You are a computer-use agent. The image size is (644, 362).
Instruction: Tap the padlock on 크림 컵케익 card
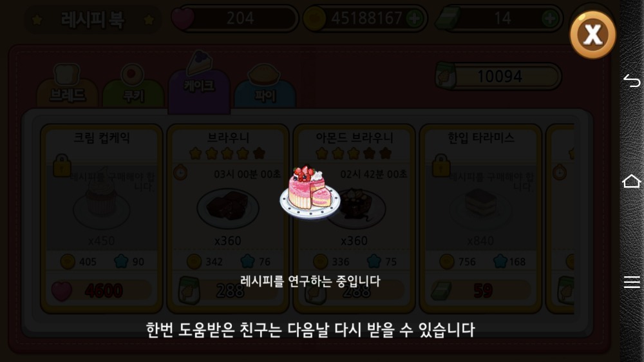tap(62, 165)
